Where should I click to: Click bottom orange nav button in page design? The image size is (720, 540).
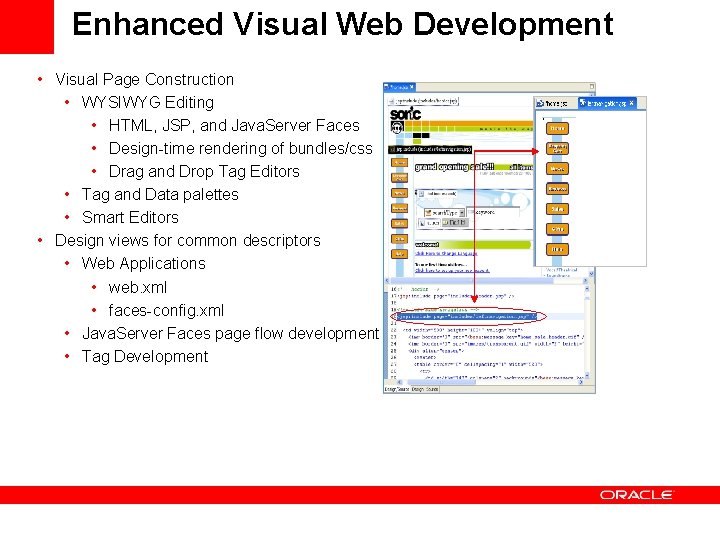click(399, 254)
